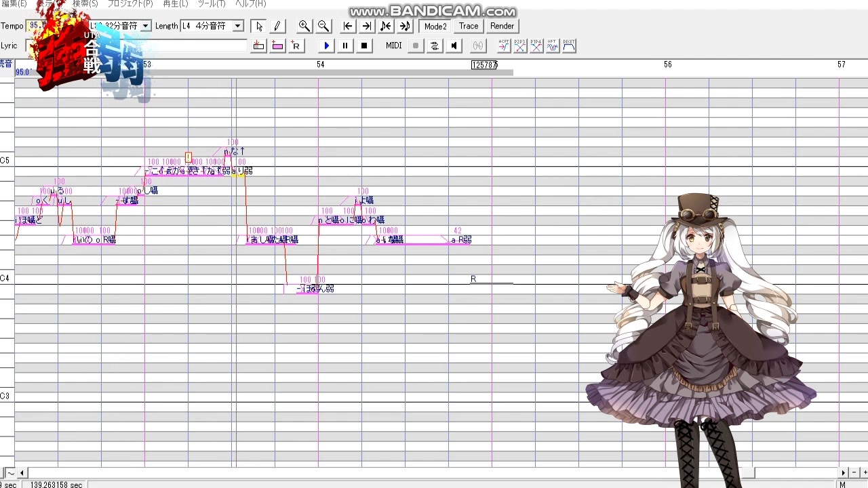Toggle the Trace button

click(x=469, y=26)
